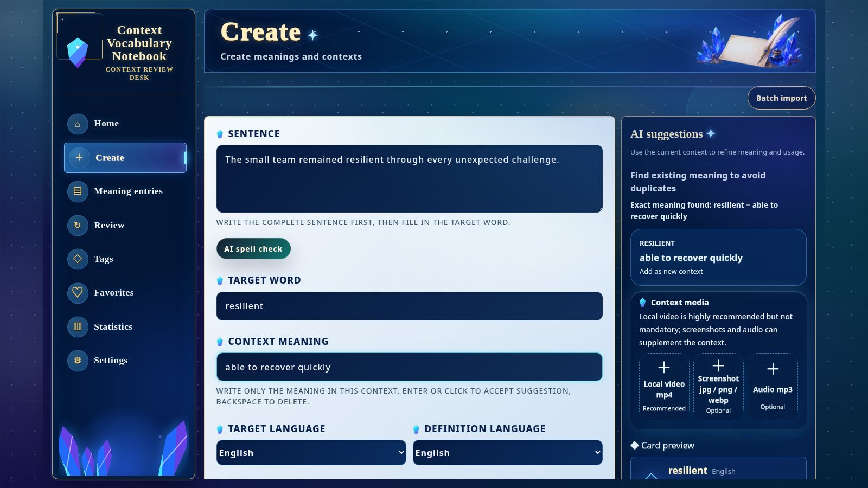This screenshot has width=868, height=488.
Task: Open the Target Language dropdown
Action: (x=311, y=453)
